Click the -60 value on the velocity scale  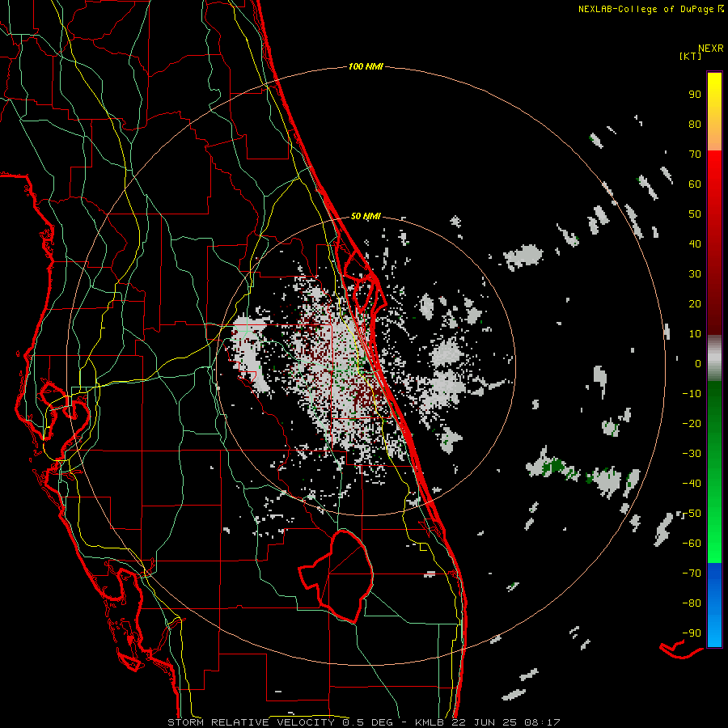pos(692,544)
